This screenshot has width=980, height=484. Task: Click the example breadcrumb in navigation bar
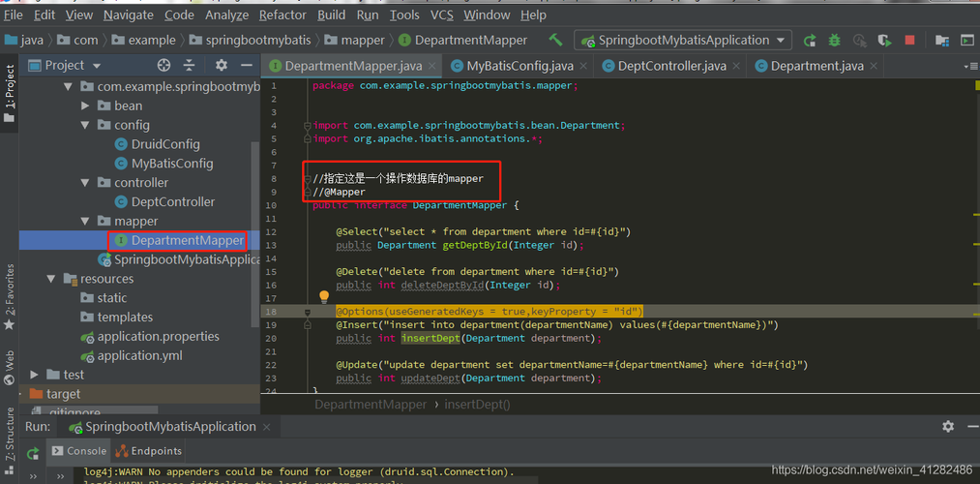pyautogui.click(x=144, y=41)
